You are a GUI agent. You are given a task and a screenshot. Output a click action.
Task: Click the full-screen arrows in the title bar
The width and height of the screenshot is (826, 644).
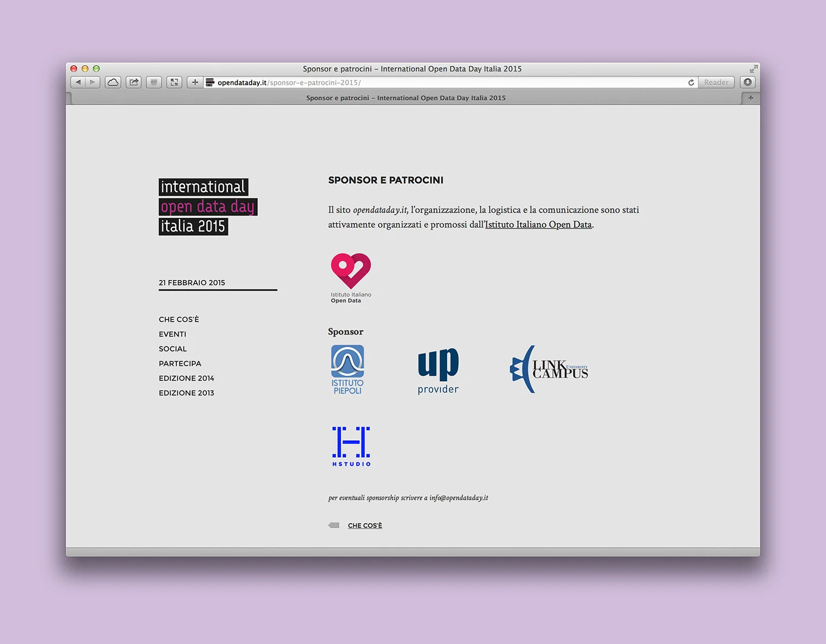pos(753,69)
